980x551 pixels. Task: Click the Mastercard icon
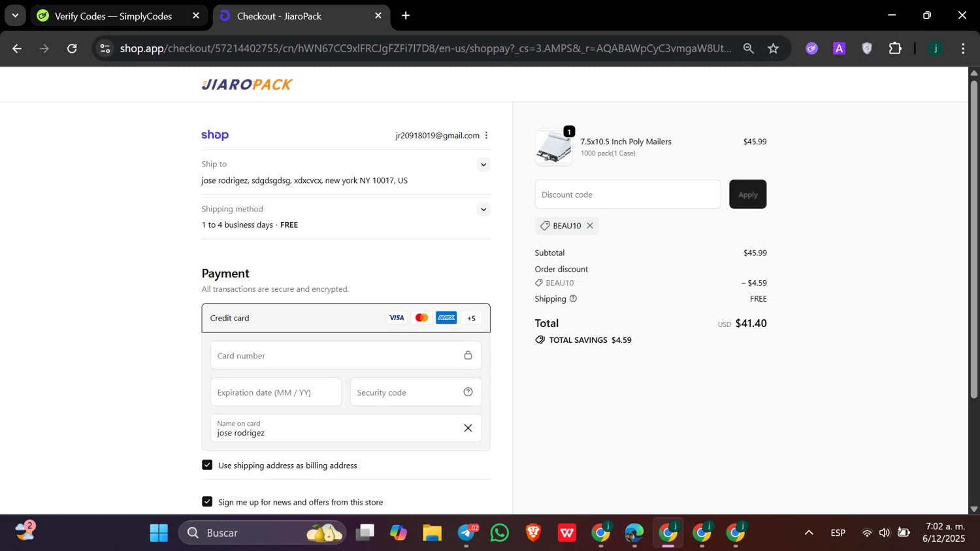[x=421, y=318]
